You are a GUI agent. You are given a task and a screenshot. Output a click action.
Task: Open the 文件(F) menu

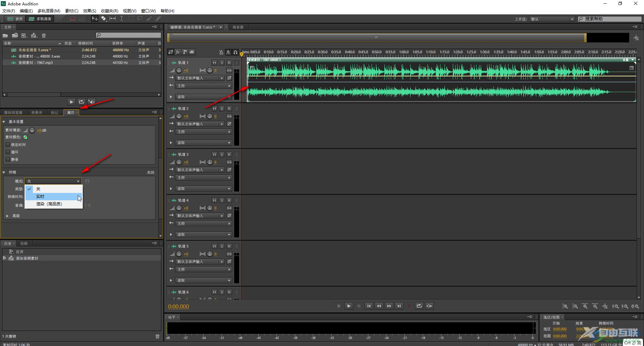9,11
